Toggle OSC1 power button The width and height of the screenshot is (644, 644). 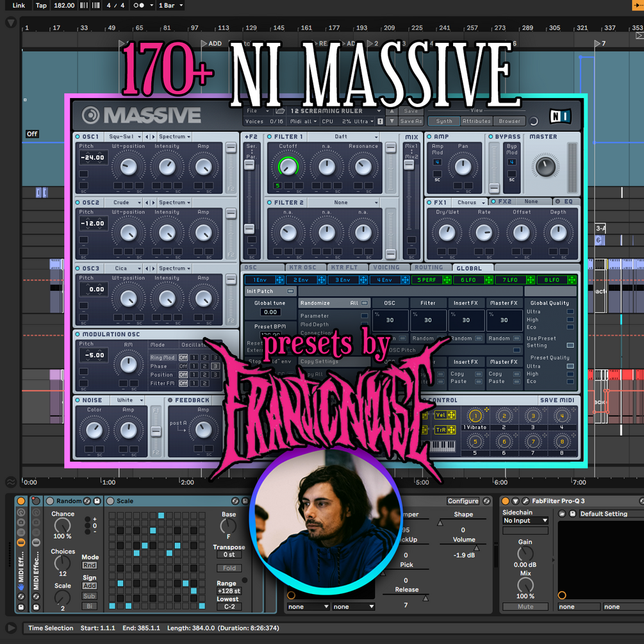coord(78,136)
